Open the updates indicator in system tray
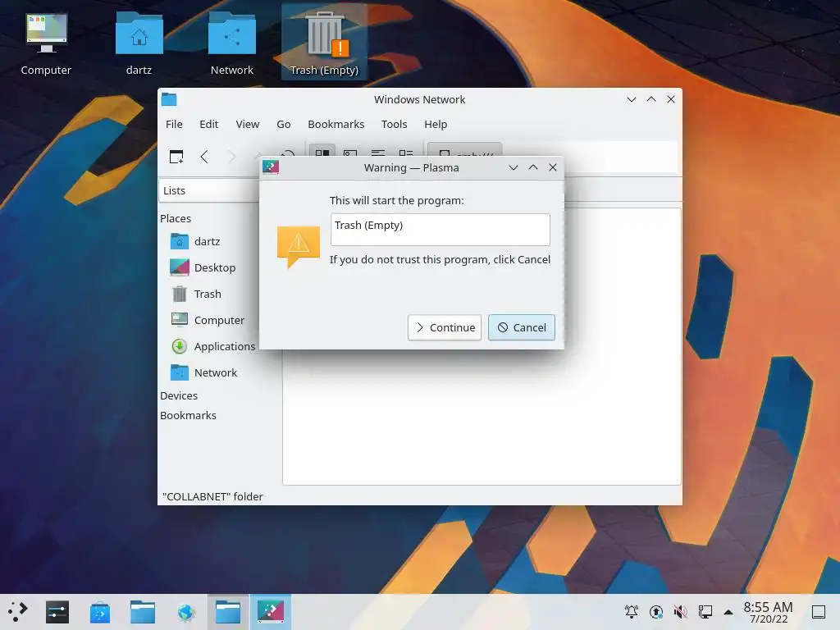The image size is (840, 630). pyautogui.click(x=656, y=611)
